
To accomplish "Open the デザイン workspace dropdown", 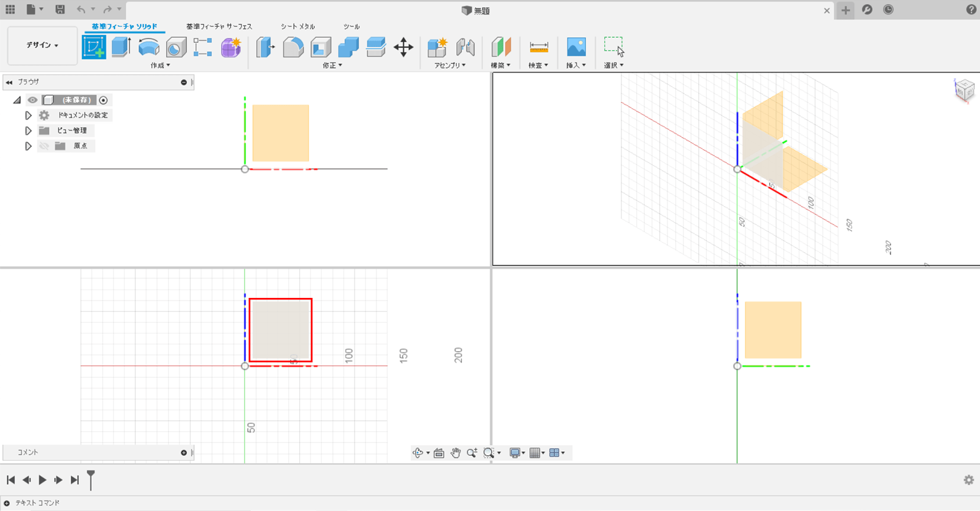I will pos(42,45).
